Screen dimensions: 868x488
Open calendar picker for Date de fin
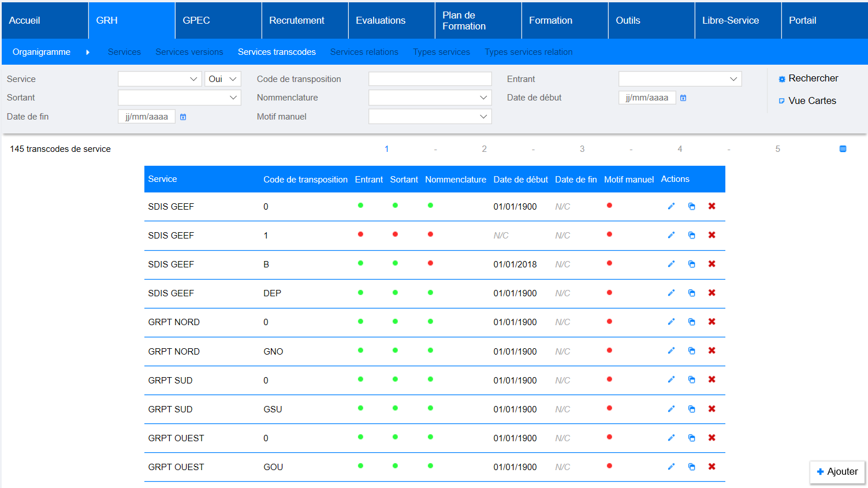(183, 117)
